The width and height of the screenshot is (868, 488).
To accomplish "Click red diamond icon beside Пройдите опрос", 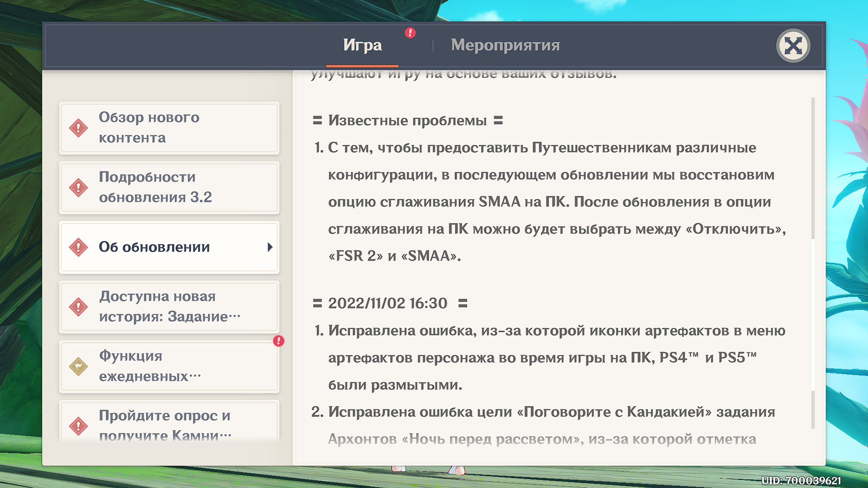I will (x=78, y=426).
